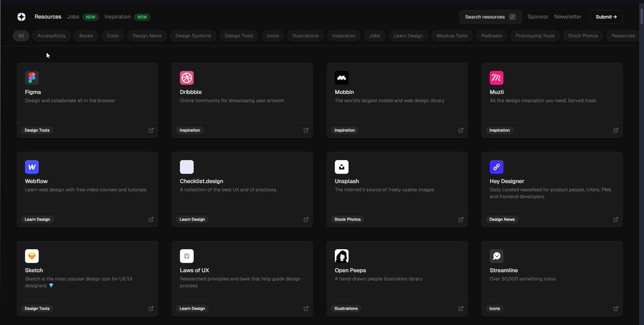Select the Design Systems filter chip
Viewport: 644px width, 325px height.
point(193,36)
